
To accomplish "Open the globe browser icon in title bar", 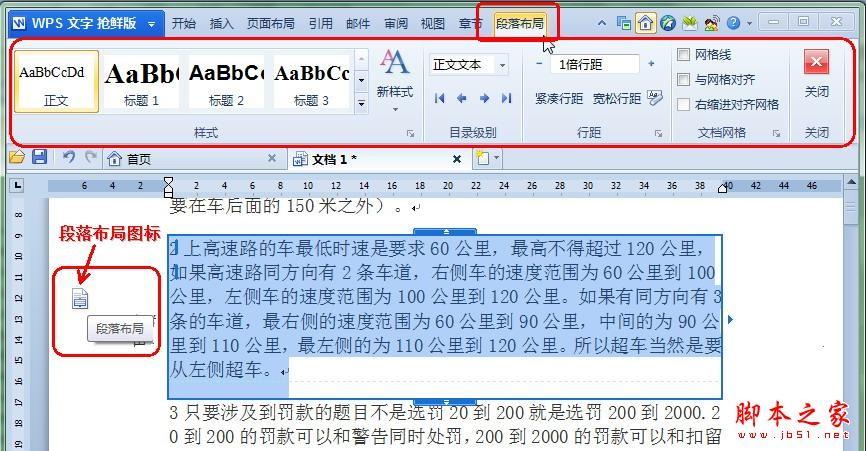I will click(668, 23).
